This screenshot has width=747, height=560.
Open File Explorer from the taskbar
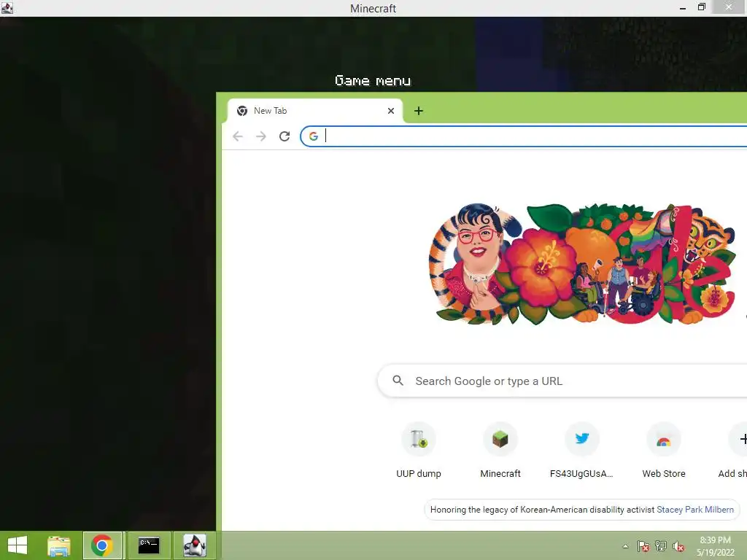click(x=59, y=545)
